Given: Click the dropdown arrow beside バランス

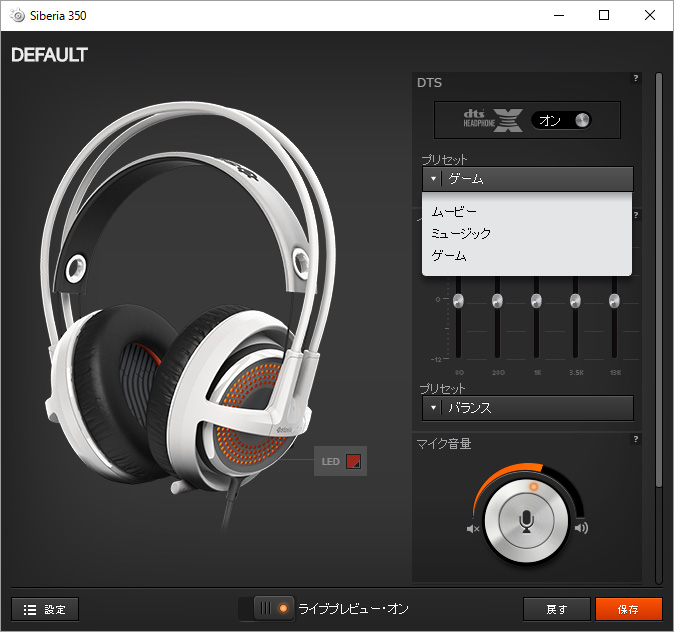Looking at the screenshot, I should [x=433, y=408].
